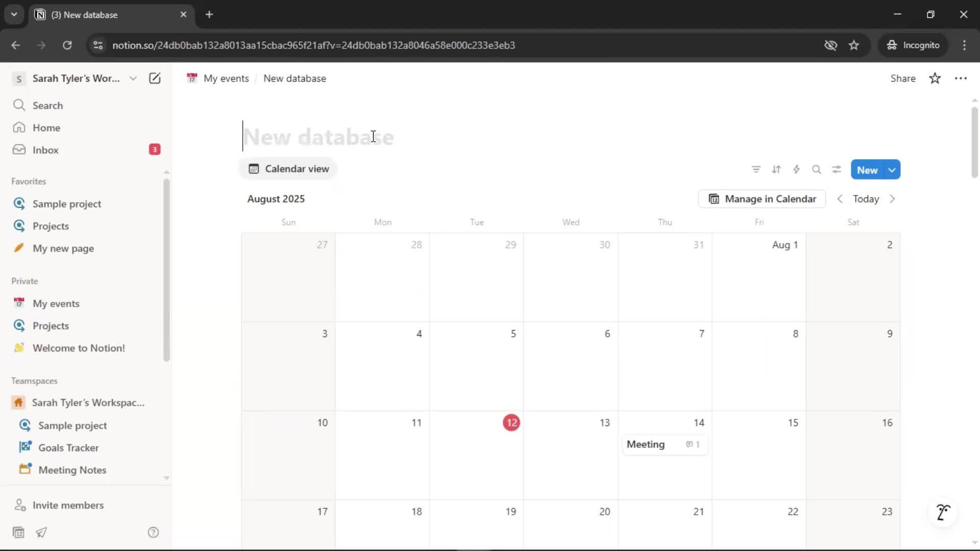Click the page vertical scrollbar
Screen dimensions: 980x551
974,143
